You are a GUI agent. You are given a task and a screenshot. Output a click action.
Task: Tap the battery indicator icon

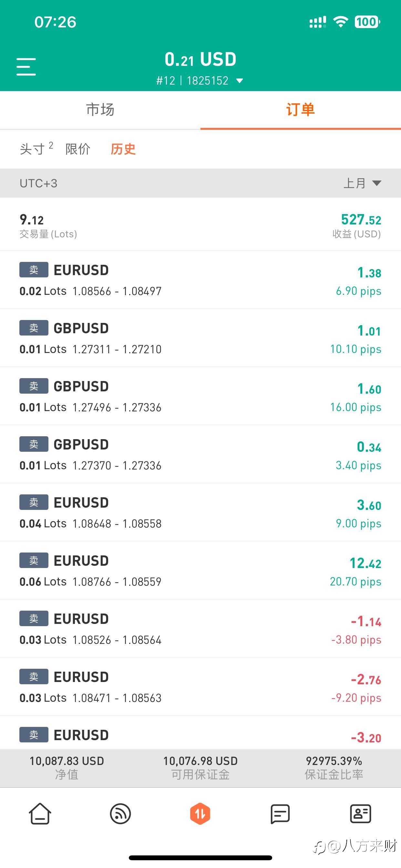367,22
